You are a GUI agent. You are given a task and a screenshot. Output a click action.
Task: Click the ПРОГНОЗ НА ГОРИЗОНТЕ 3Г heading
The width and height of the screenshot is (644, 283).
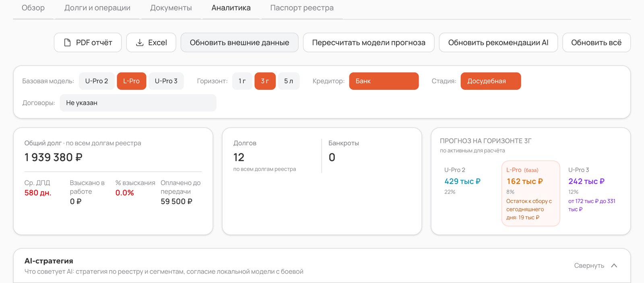click(486, 141)
